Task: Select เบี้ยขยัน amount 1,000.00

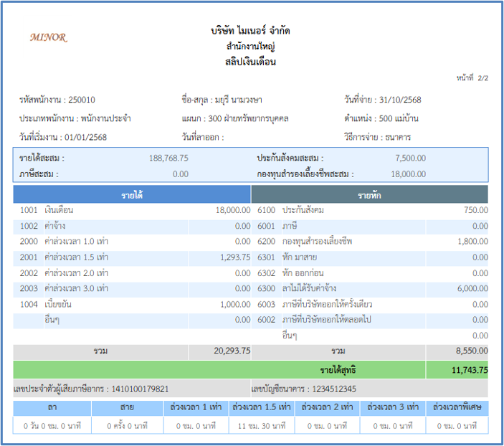Action: coord(235,304)
